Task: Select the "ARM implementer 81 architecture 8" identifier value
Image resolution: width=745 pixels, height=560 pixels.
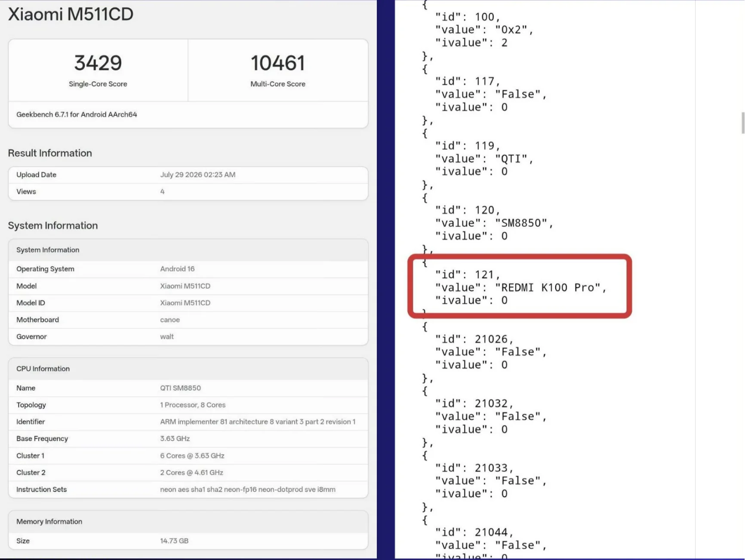Action: click(258, 422)
